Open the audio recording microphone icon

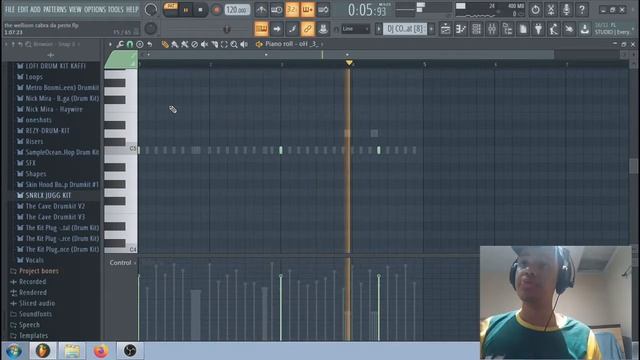(x=566, y=9)
